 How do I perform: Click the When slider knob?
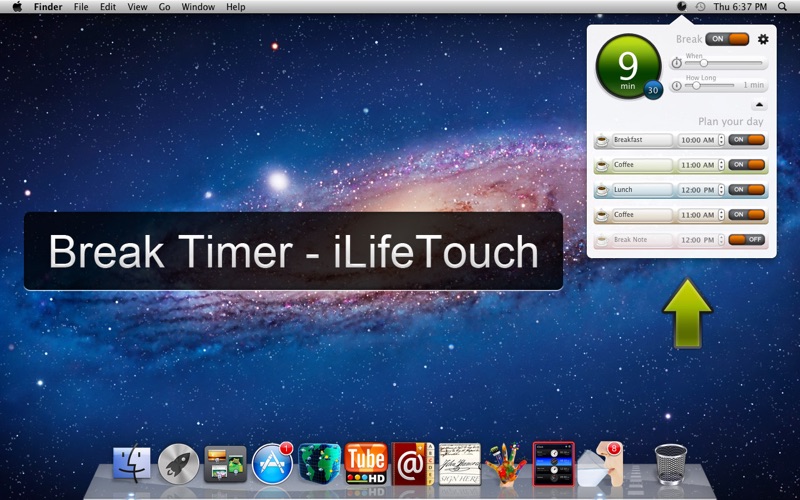[x=704, y=63]
